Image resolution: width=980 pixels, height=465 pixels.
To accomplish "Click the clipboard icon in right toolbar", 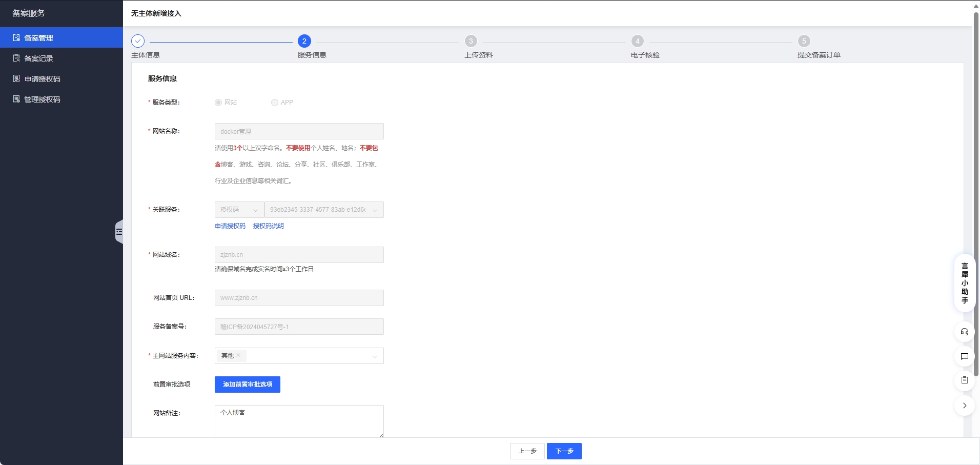I will [964, 380].
